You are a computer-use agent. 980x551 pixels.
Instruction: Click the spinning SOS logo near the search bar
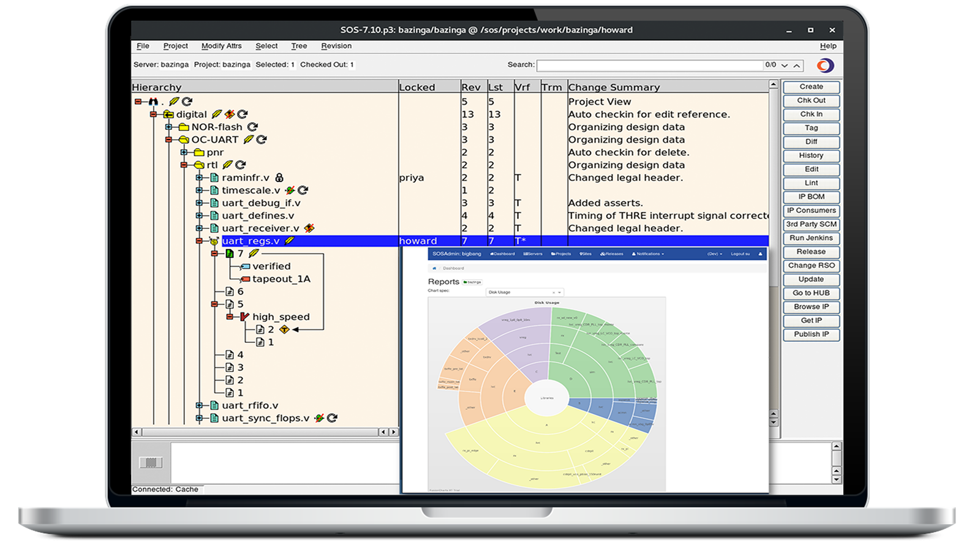(825, 65)
